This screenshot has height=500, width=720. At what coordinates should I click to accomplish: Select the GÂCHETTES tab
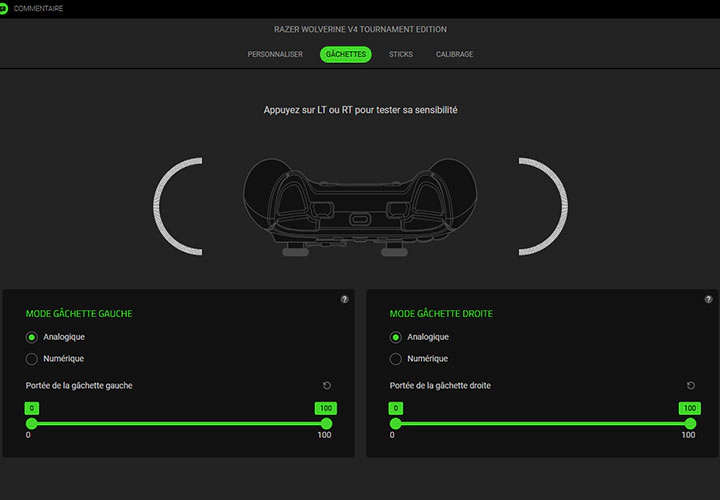pos(346,54)
